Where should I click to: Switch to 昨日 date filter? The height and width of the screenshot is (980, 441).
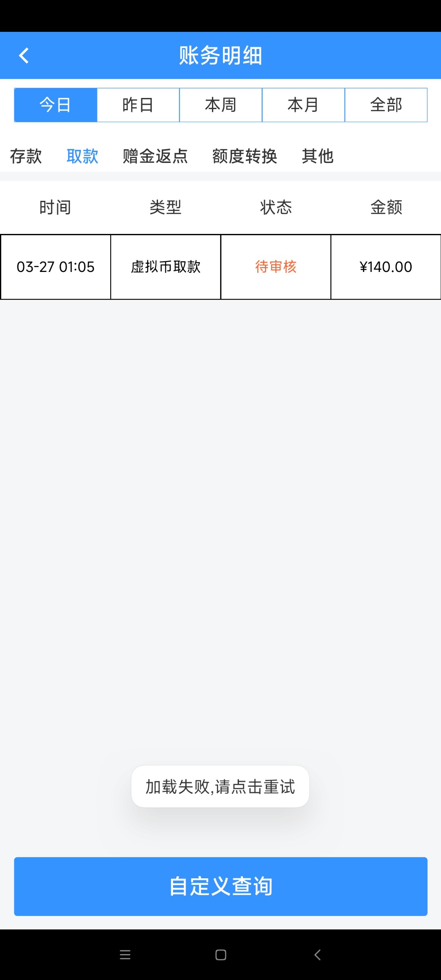coord(138,105)
